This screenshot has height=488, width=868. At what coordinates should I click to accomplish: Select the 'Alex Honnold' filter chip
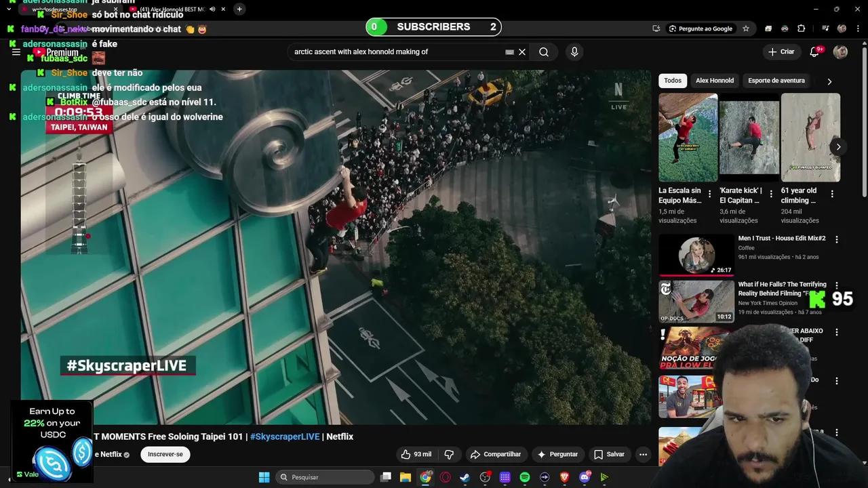pos(715,81)
